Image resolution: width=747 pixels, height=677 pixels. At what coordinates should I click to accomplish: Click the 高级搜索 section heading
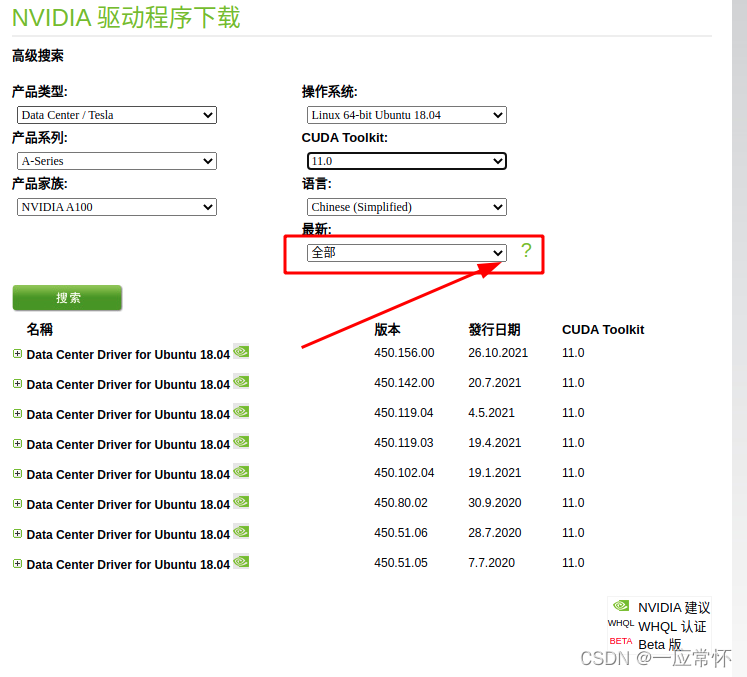click(x=38, y=56)
